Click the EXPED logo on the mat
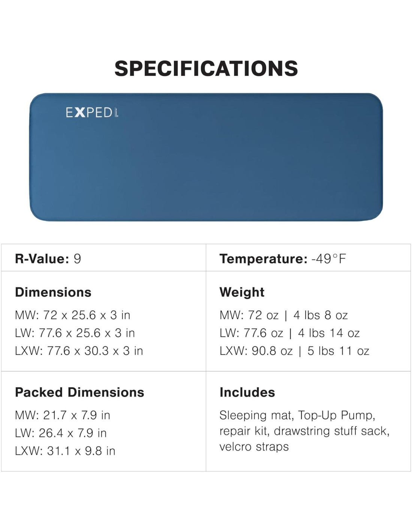This screenshot has width=412, height=532. click(x=92, y=112)
